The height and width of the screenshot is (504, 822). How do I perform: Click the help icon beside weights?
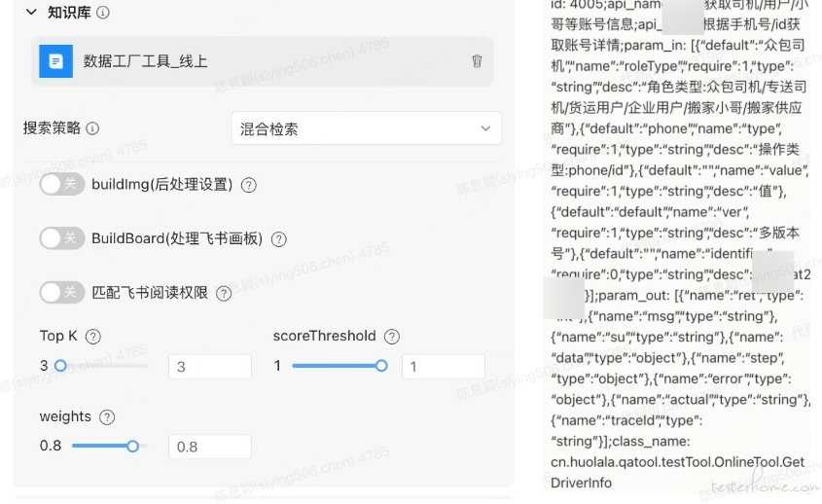tap(107, 417)
